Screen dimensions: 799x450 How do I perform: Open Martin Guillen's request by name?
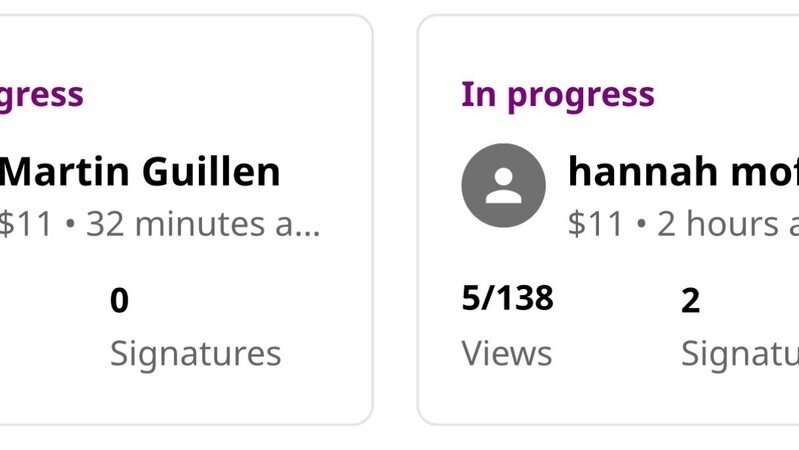(x=141, y=172)
